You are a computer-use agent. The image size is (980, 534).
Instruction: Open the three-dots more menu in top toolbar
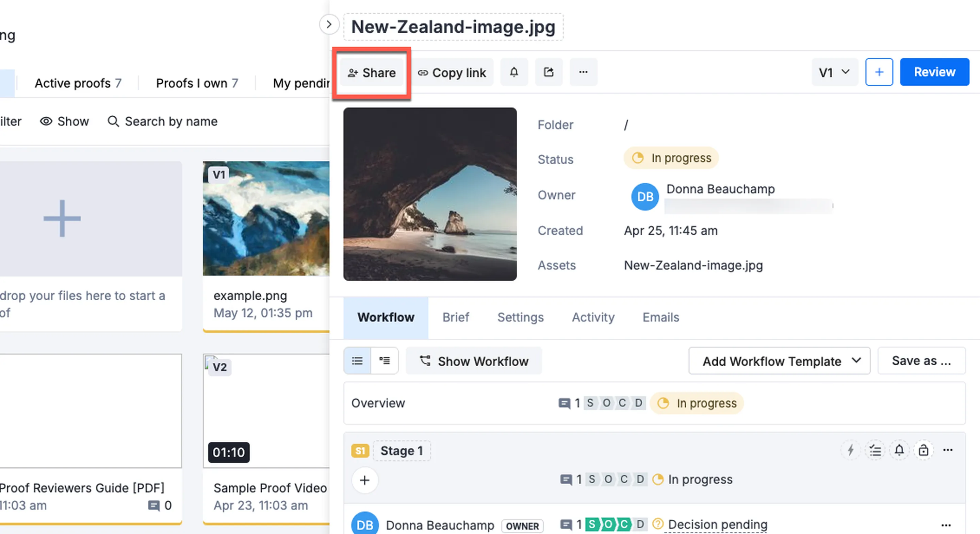583,72
